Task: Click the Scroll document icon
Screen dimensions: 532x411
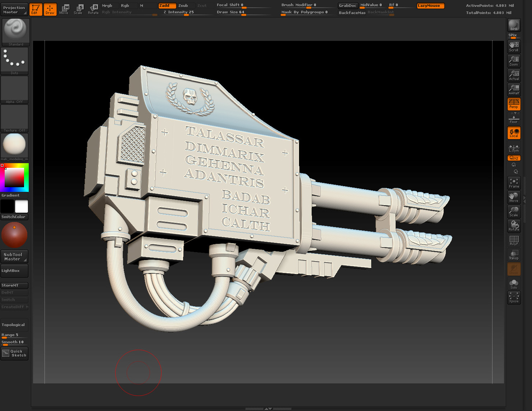Action: tap(514, 47)
